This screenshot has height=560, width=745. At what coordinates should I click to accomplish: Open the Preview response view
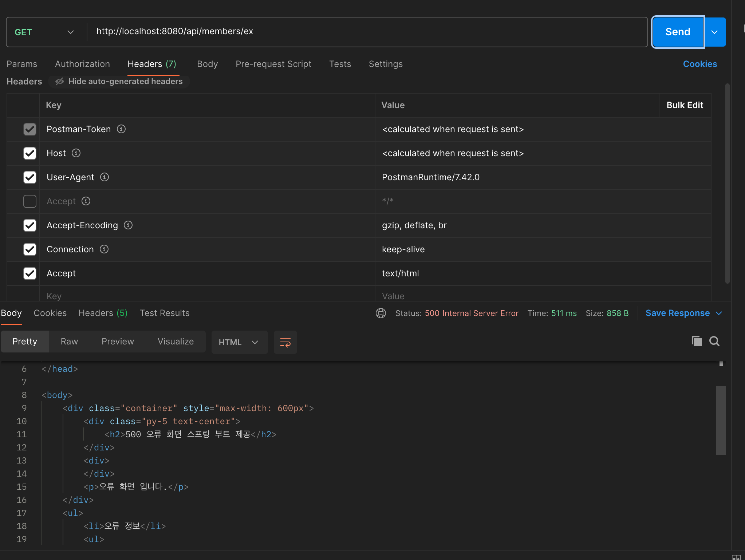point(118,341)
